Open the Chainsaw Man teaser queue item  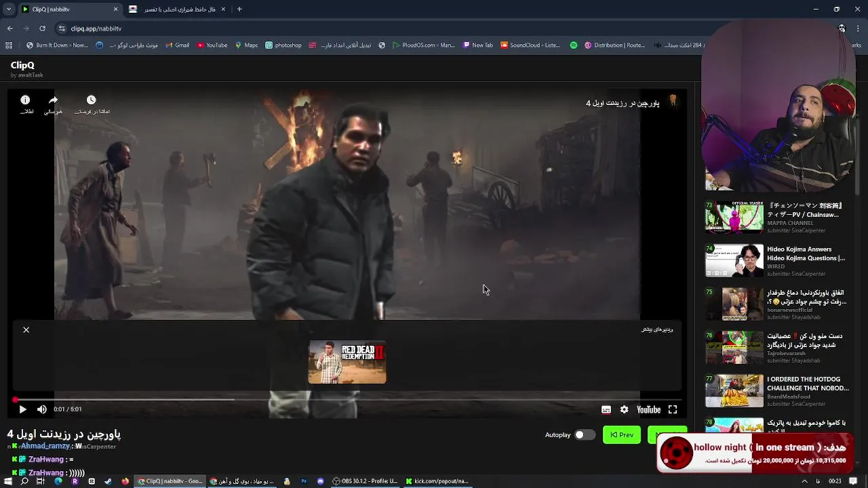[776, 217]
